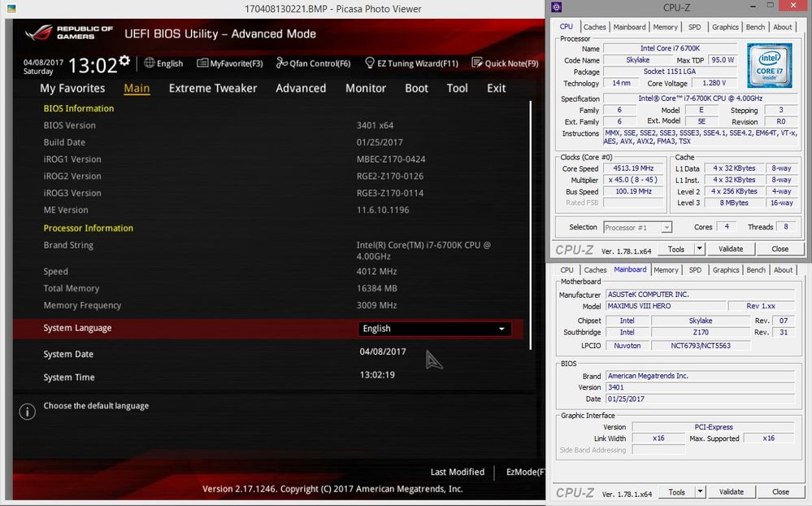Open SPD tab in CPU-Z Processor window
812x506 pixels.
694,27
